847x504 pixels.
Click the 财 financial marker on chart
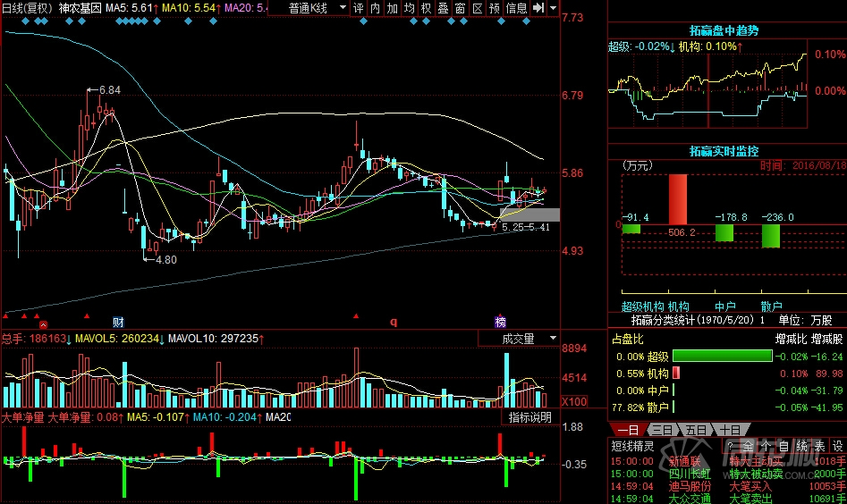point(118,322)
